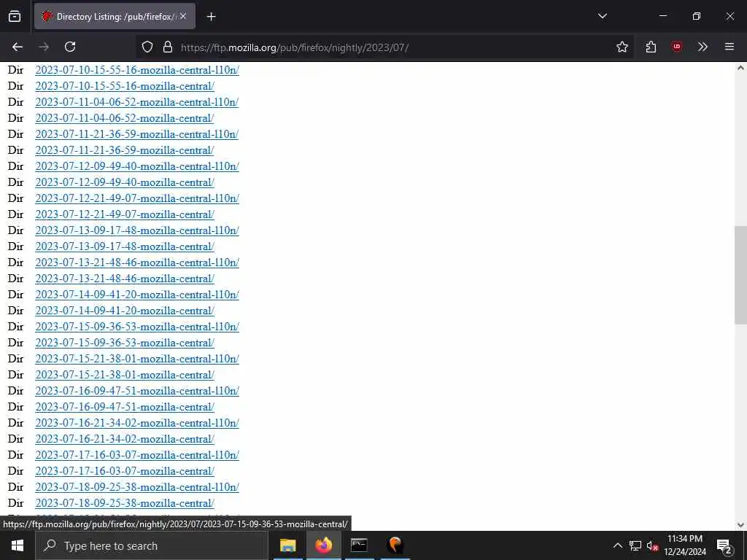
Task: Open the orange bird app in taskbar
Action: point(395,545)
